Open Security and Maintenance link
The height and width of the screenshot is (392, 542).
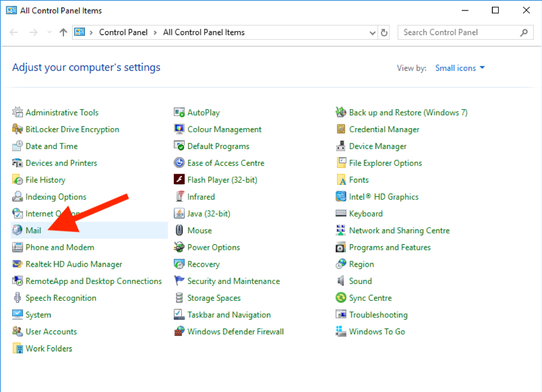coord(233,281)
